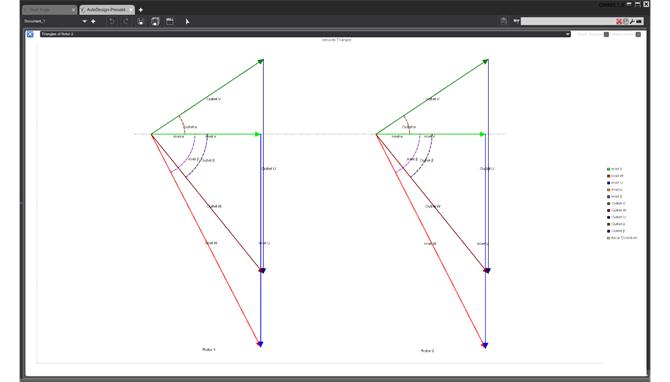
Task: Click the Outlet W legend entry
Action: 617,210
